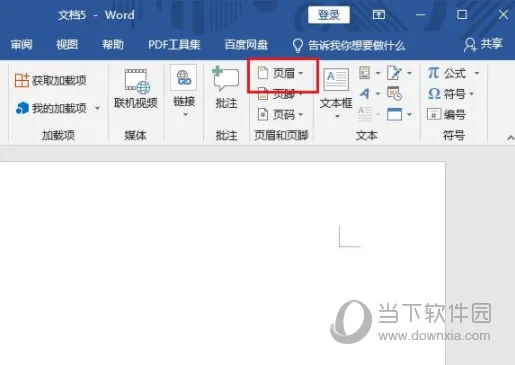Click the Tell Me search field text
The height and width of the screenshot is (365, 515).
357,45
